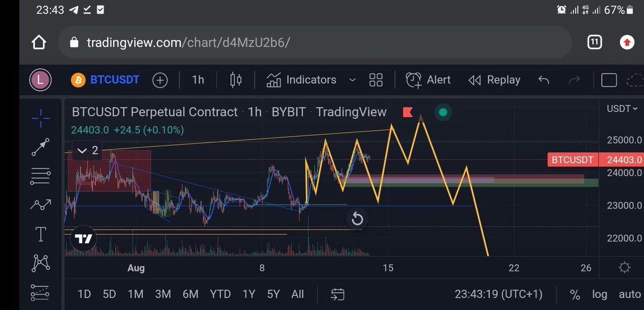Select the layout rectangle icon
644x310 pixels.
[x=609, y=81]
